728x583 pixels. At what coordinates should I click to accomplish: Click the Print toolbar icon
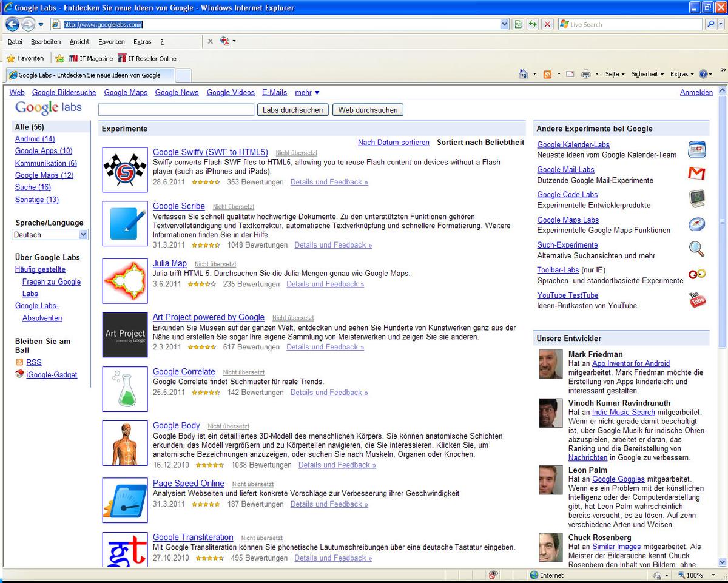pos(585,74)
